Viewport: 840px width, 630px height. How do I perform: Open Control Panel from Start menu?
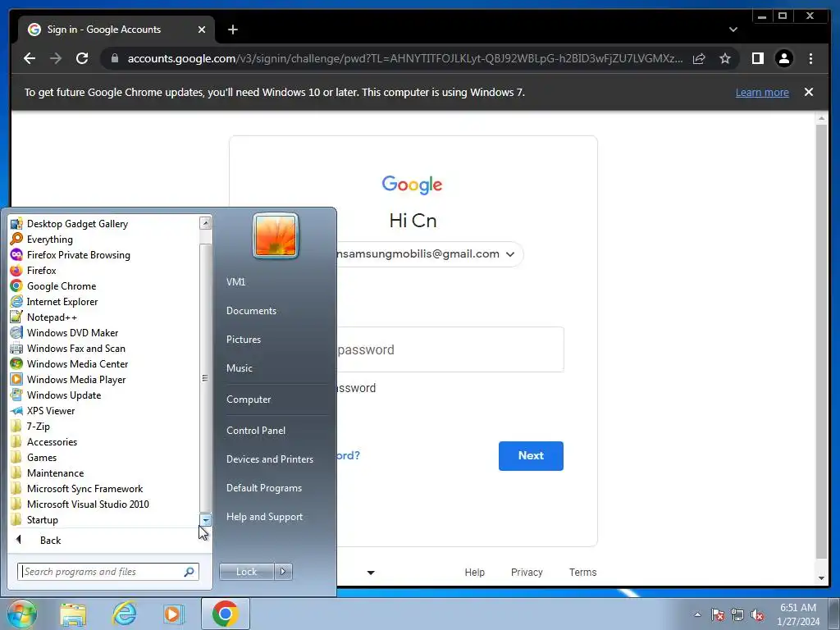(x=256, y=430)
